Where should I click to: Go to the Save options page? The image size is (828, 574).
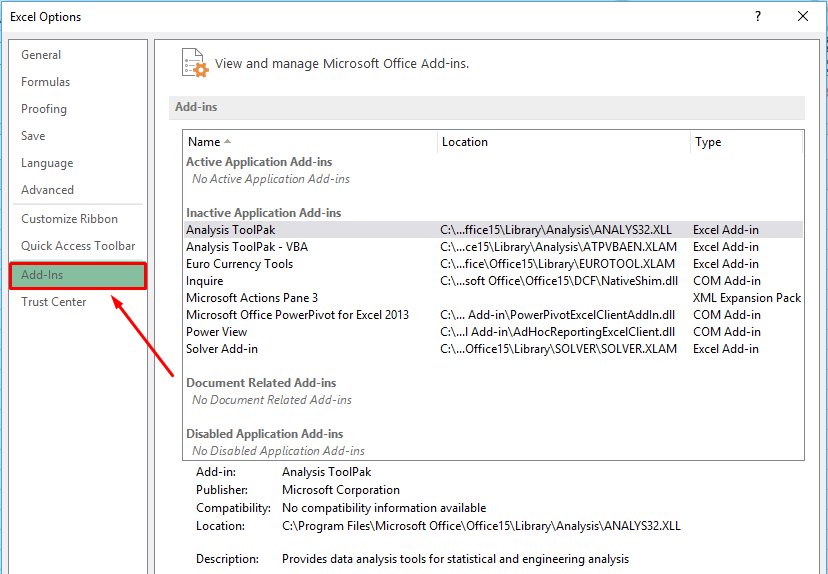coord(33,136)
